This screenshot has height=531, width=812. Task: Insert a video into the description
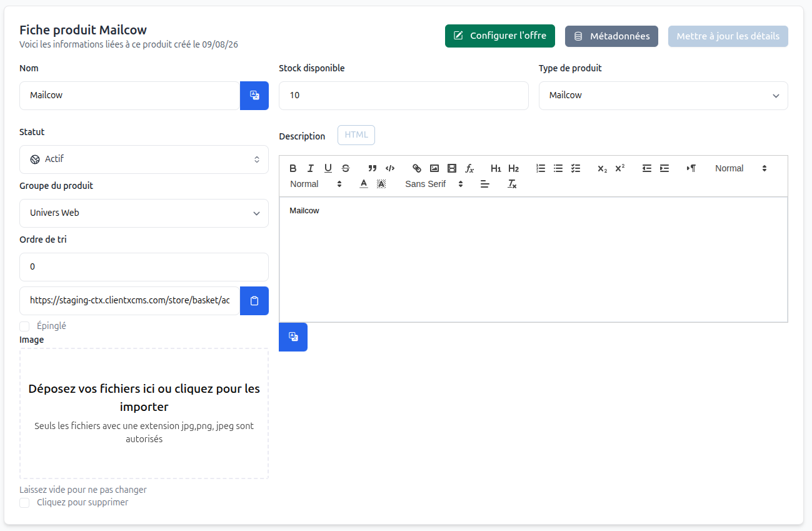(452, 168)
